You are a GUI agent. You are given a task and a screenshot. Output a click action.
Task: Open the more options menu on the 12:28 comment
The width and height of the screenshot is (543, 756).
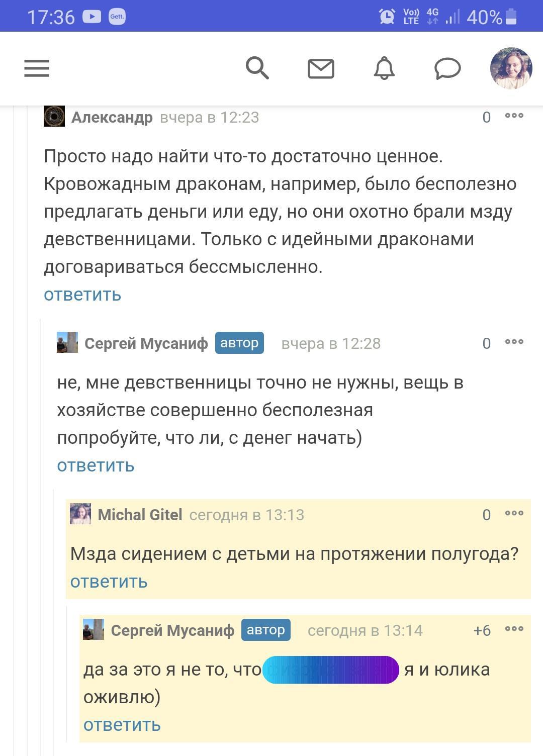point(514,342)
